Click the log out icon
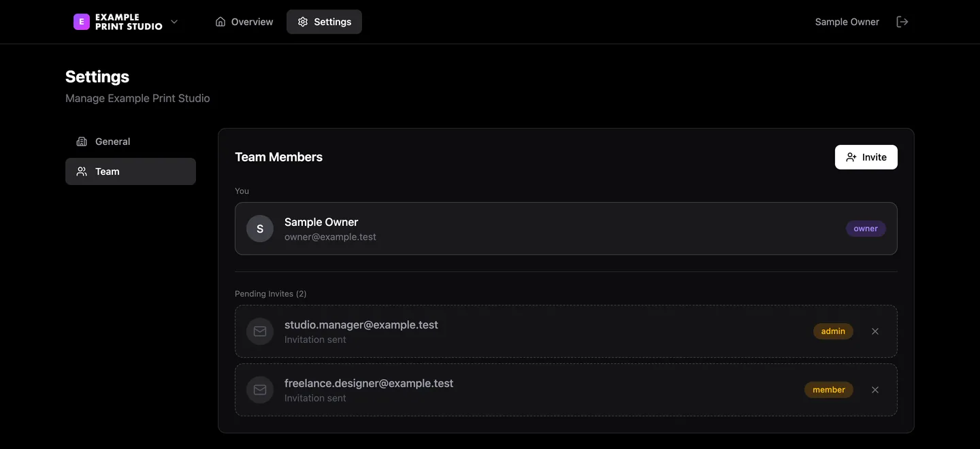The image size is (980, 449). [x=902, y=22]
